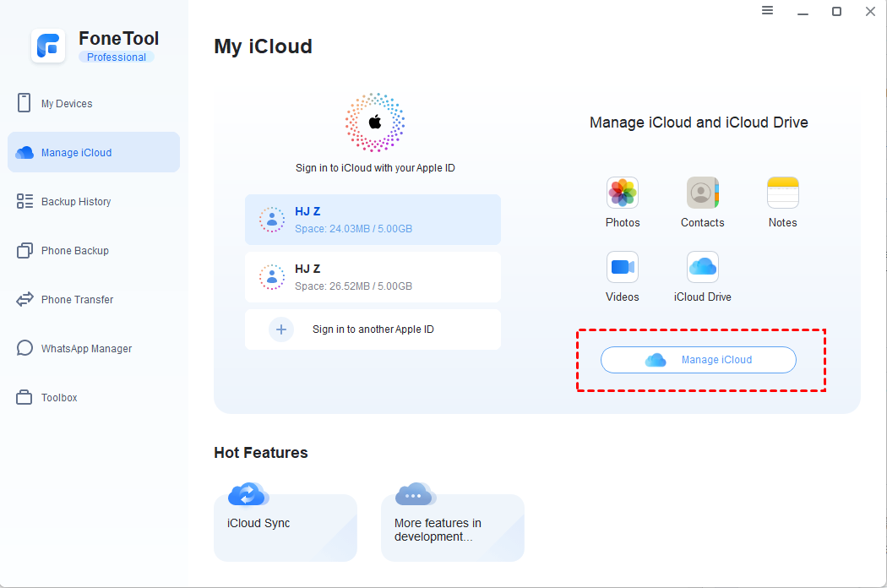Open the hamburger menu at top right
Screen dimensions: 887x588
[767, 11]
